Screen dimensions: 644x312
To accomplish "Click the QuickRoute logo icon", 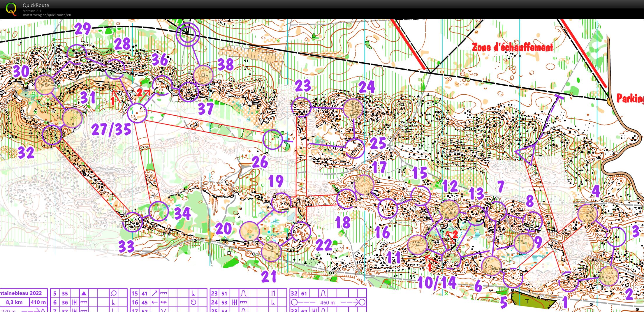I will click(11, 9).
